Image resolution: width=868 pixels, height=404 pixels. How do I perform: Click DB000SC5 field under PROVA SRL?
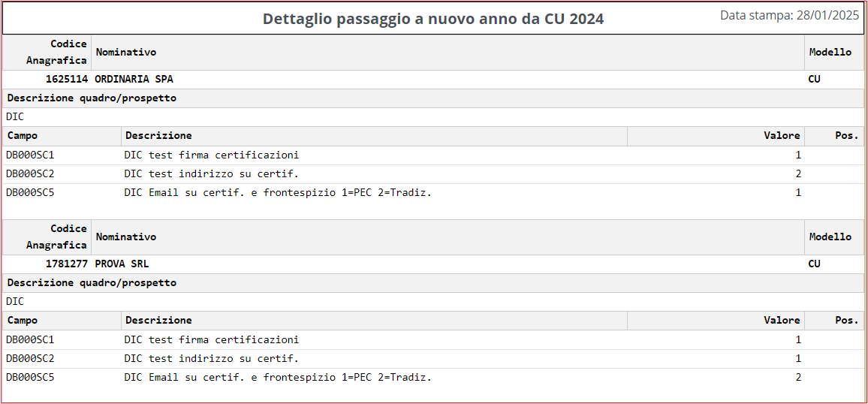click(31, 377)
